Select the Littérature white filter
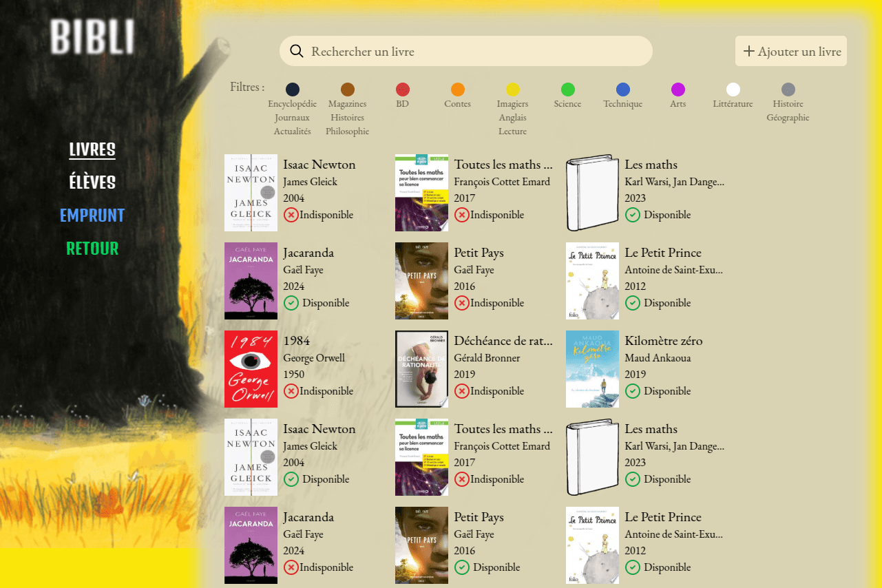 [x=733, y=90]
